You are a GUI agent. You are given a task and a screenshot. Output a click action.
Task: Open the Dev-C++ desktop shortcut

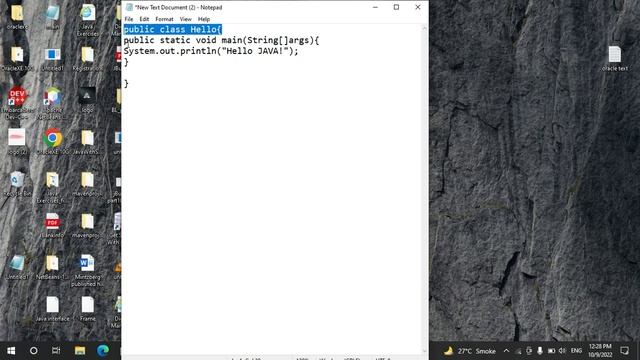[x=17, y=102]
